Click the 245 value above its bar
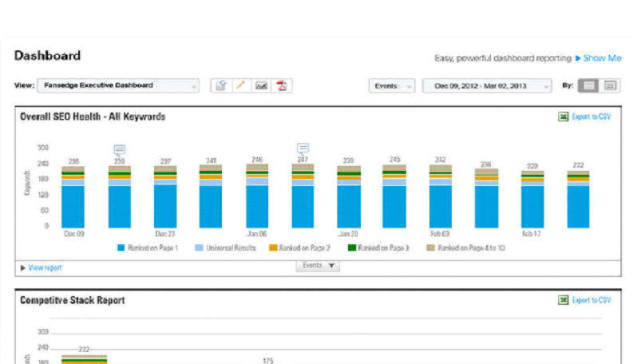 click(x=395, y=160)
